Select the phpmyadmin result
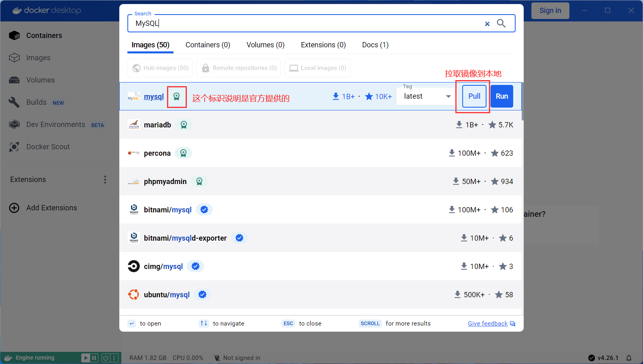643x364 pixels. pyautogui.click(x=320, y=181)
